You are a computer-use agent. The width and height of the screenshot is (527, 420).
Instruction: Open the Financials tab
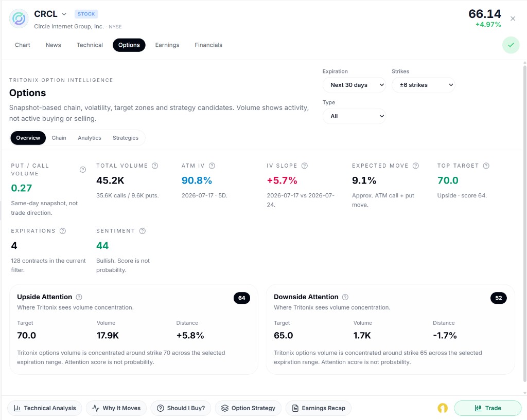pyautogui.click(x=208, y=45)
